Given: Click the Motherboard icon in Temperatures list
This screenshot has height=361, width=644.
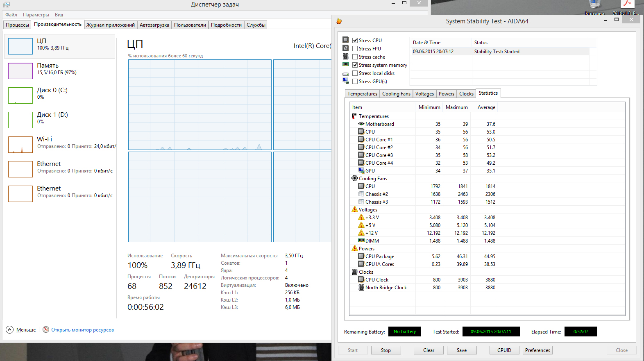Looking at the screenshot, I should click(361, 124).
